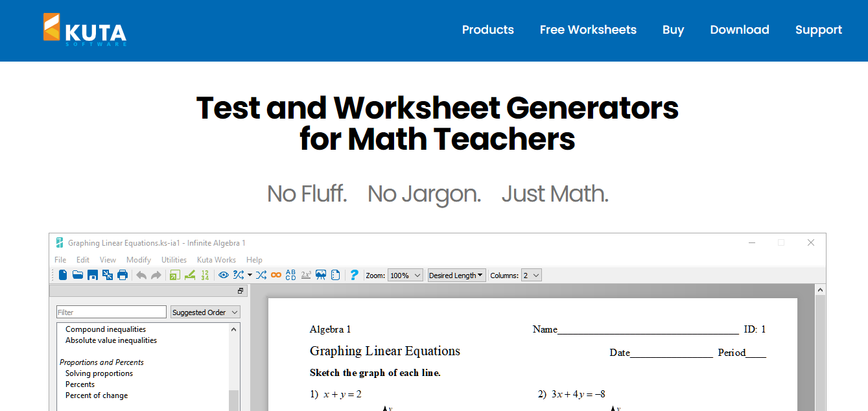This screenshot has height=411, width=868.
Task: Open the Columns dropdown showing 2
Action: 532,276
